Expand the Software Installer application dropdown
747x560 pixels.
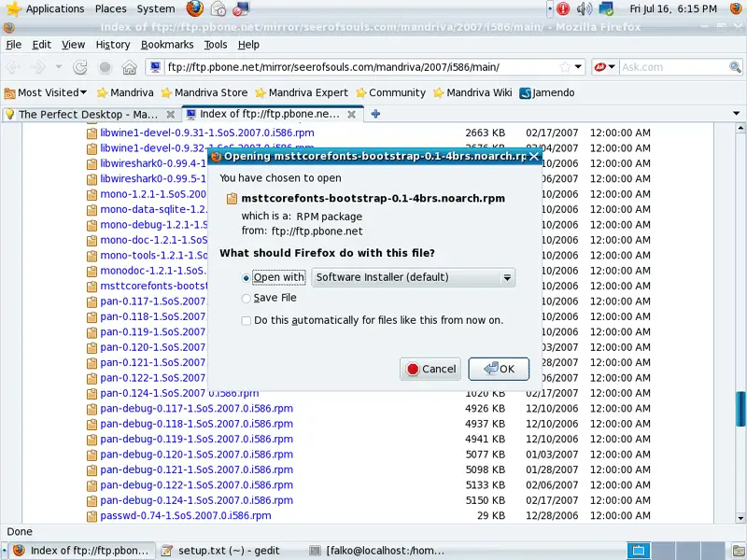point(413,277)
